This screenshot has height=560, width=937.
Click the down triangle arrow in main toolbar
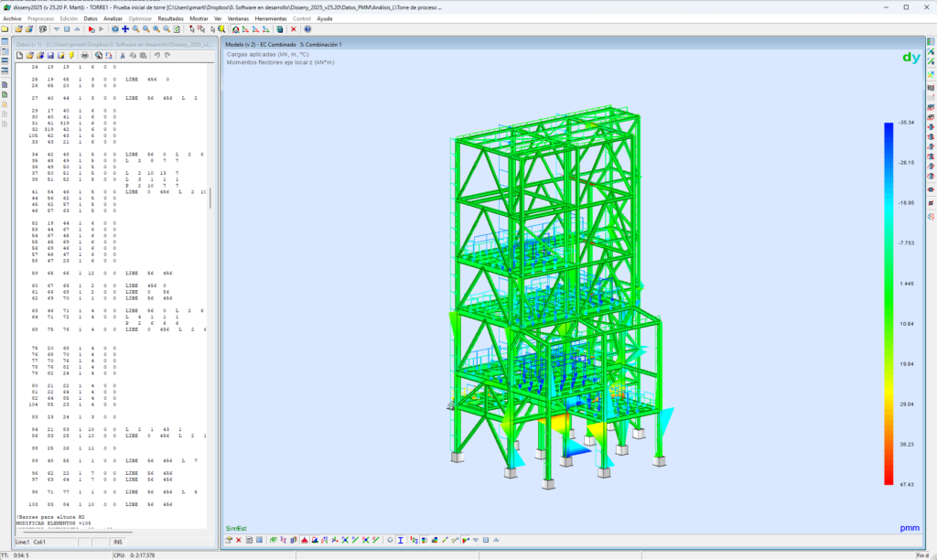coord(57,29)
